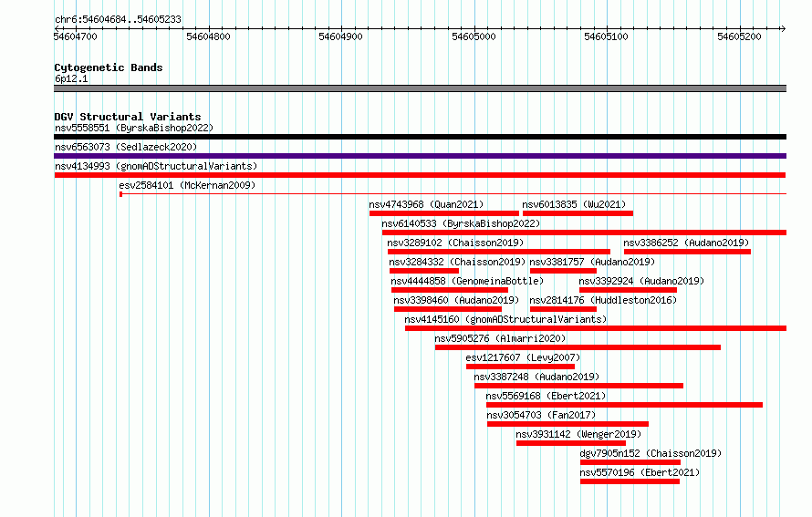This screenshot has height=517, width=812.
Task: Select the thin esv2584101 variant line
Action: pos(453,194)
